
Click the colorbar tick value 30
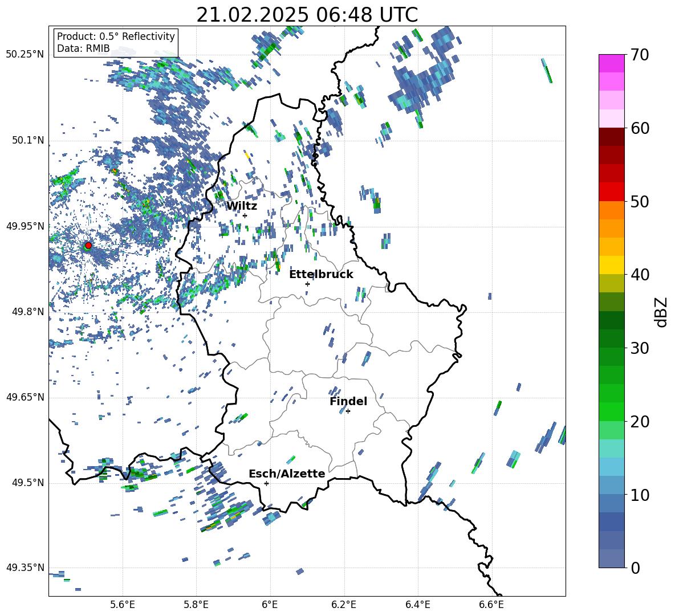click(x=640, y=348)
